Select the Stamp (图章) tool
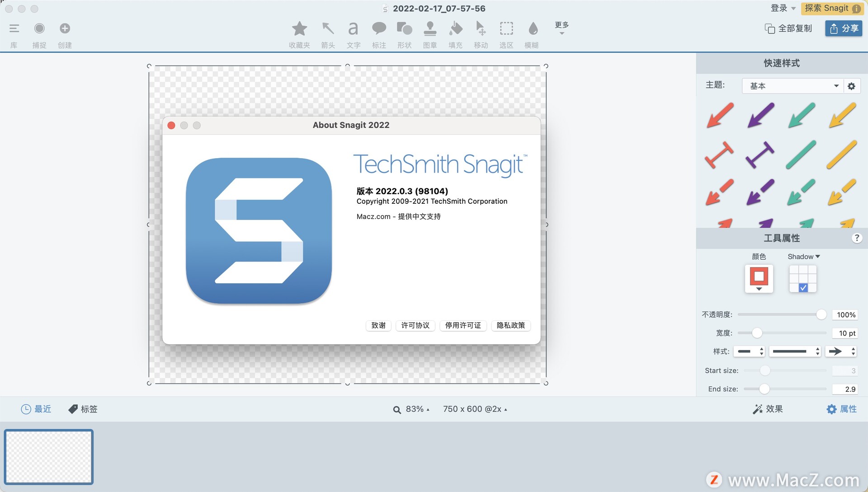 429,29
